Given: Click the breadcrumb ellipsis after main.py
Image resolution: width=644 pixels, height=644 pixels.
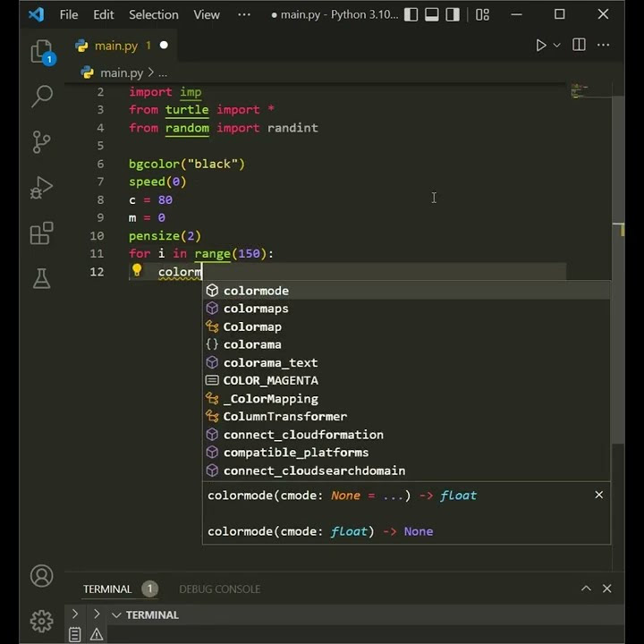Looking at the screenshot, I should click(x=163, y=74).
